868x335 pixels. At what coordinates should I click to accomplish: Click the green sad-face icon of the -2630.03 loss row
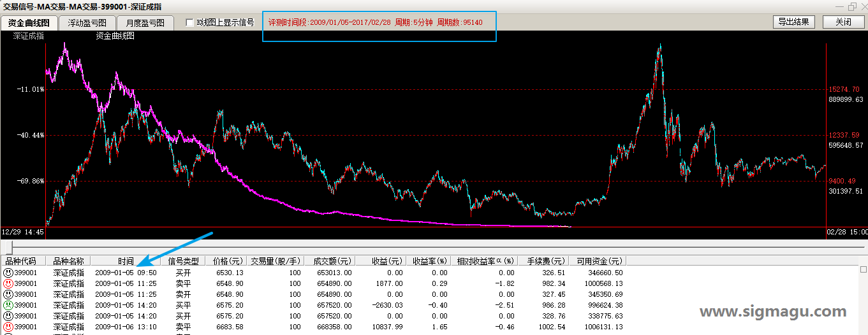point(8,305)
